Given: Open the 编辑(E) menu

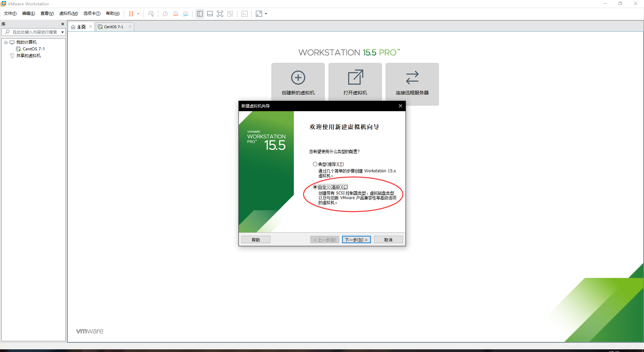Looking at the screenshot, I should click(x=29, y=13).
